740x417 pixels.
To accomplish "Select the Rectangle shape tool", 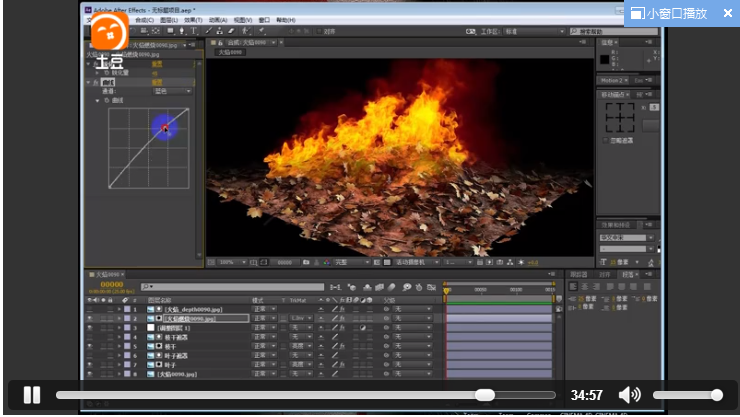I will (x=170, y=31).
